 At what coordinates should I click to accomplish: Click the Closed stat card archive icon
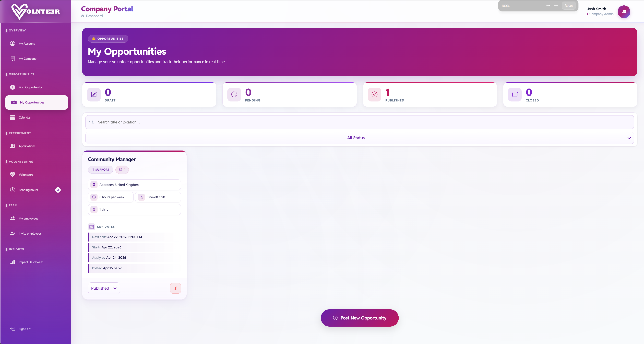[x=515, y=95]
